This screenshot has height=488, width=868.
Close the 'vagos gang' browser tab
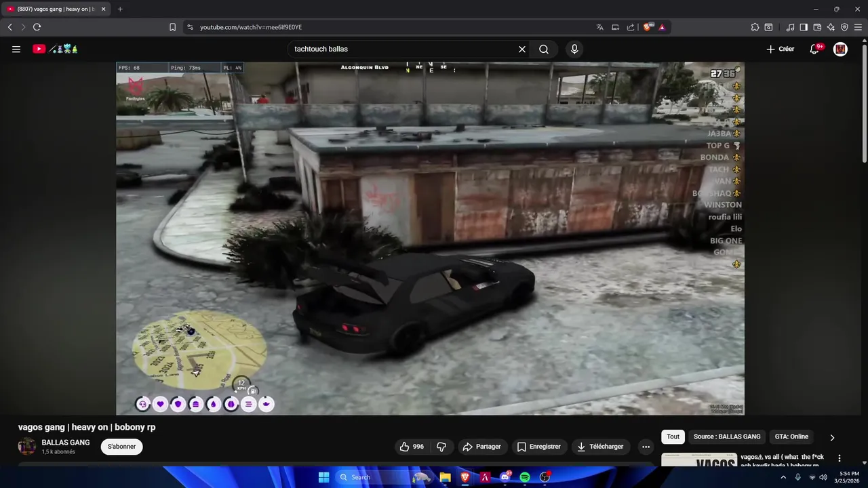tap(103, 9)
